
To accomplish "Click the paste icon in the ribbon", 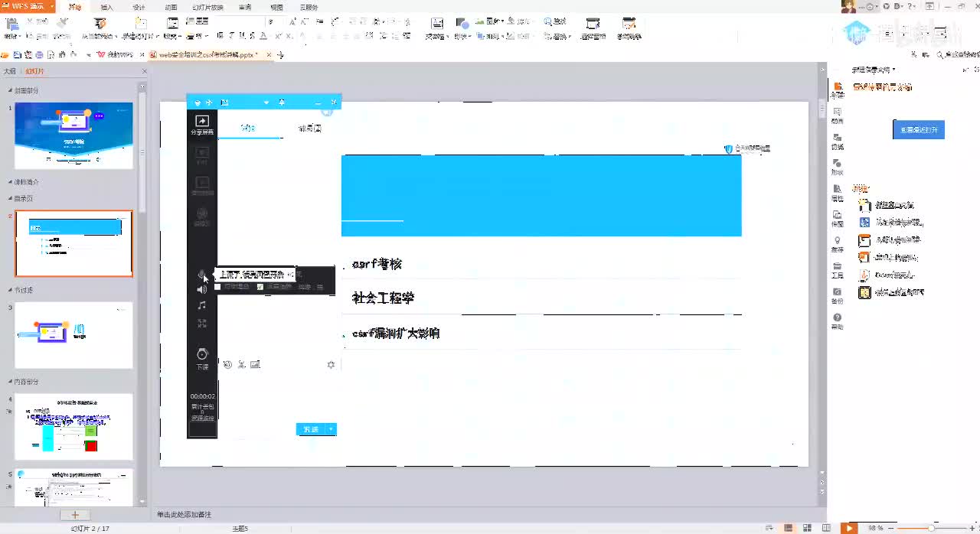I will [12, 24].
